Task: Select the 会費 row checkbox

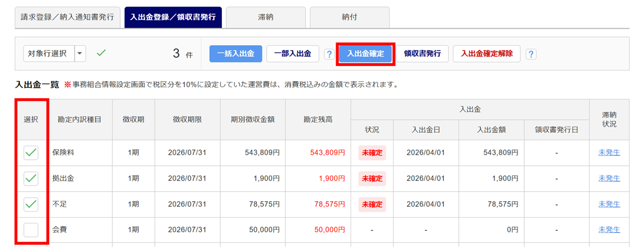Action: tap(31, 230)
